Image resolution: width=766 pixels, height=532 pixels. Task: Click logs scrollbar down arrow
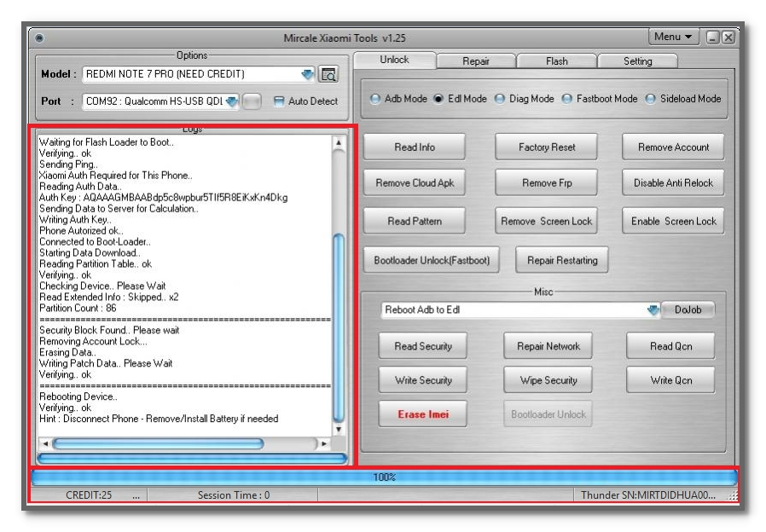tap(338, 429)
